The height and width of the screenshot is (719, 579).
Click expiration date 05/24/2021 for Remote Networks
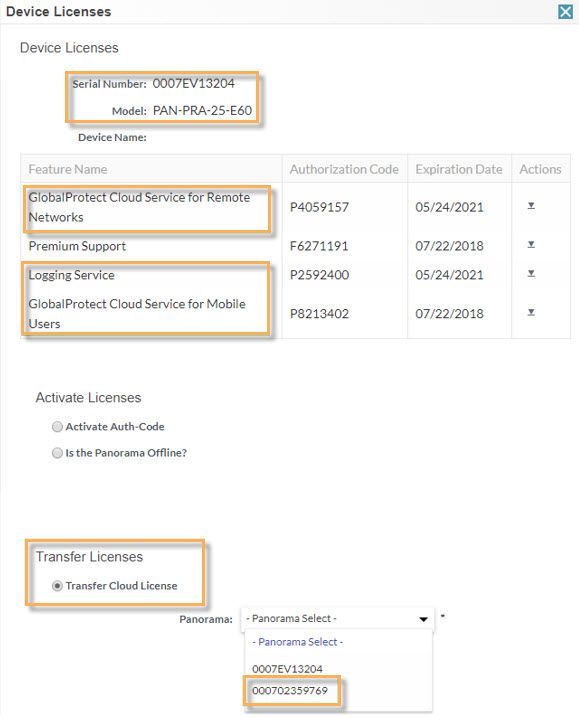coord(449,207)
